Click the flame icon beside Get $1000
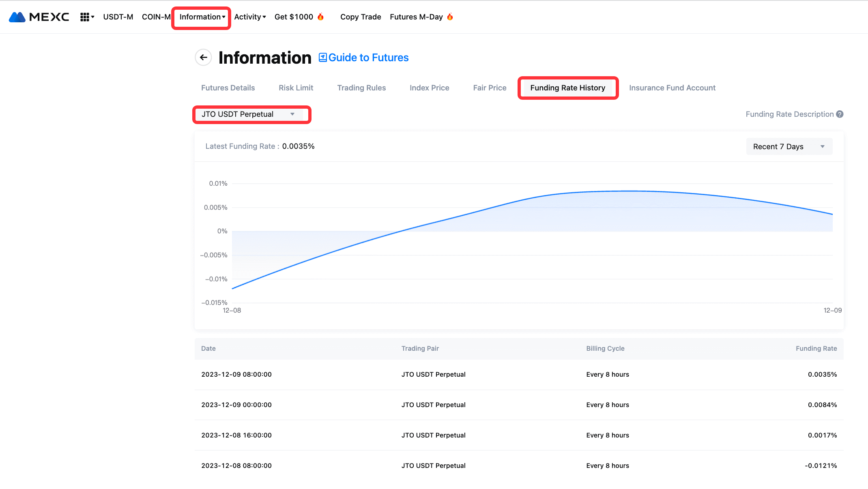This screenshot has height=489, width=868. coord(320,17)
